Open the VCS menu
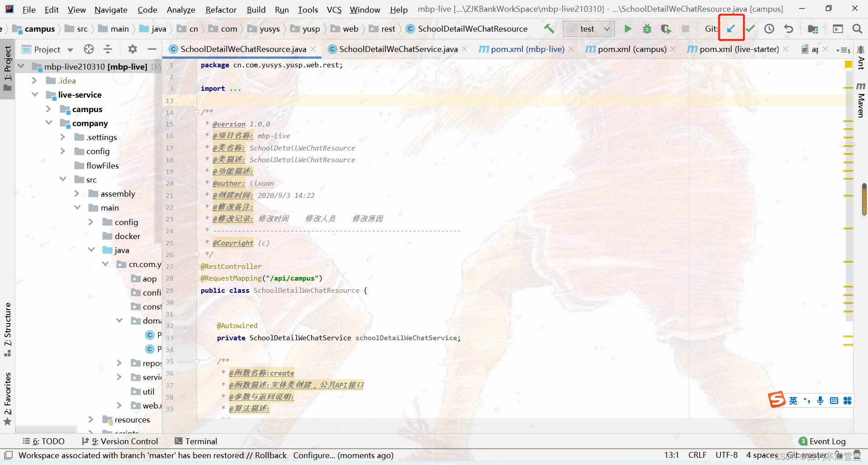 tap(334, 9)
